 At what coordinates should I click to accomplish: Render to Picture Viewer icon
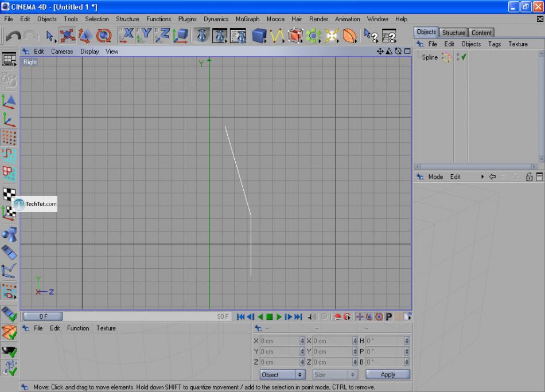220,36
